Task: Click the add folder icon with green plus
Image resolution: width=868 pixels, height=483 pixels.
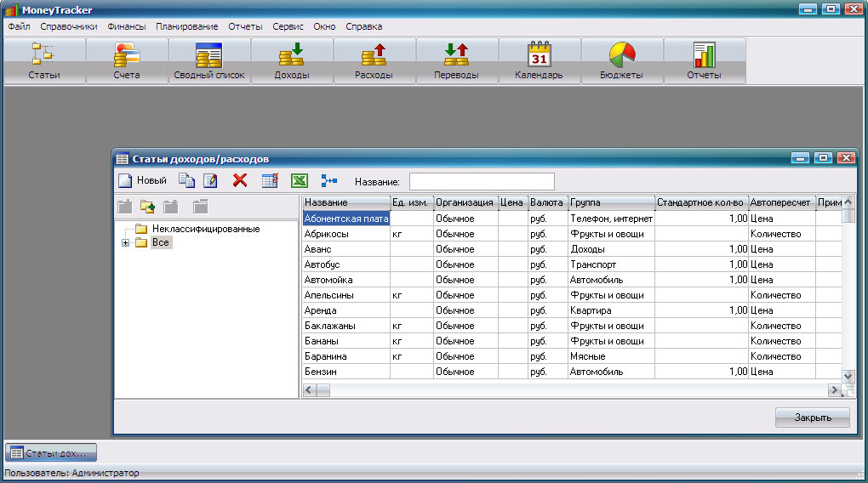Action: point(147,206)
